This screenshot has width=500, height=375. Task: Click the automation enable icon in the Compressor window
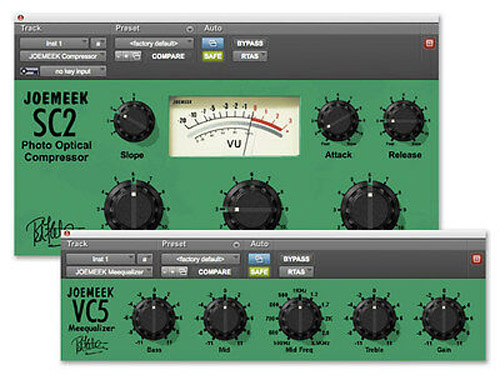tap(213, 43)
